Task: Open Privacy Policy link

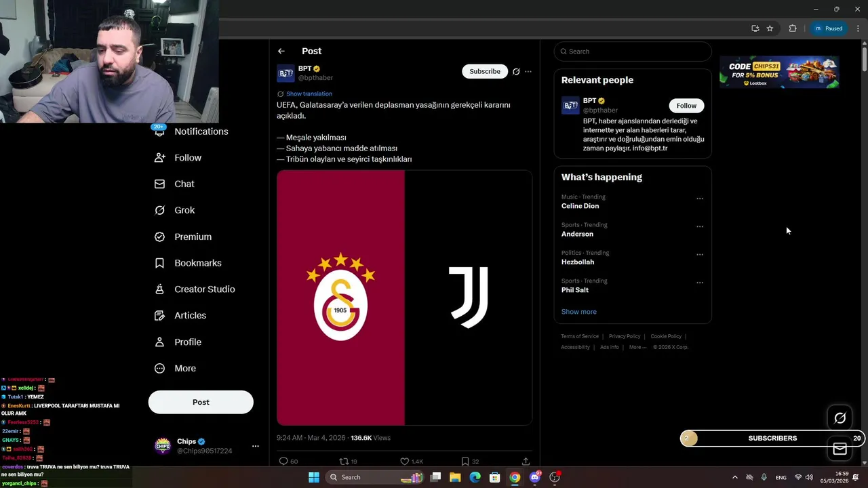Action: pyautogui.click(x=625, y=336)
